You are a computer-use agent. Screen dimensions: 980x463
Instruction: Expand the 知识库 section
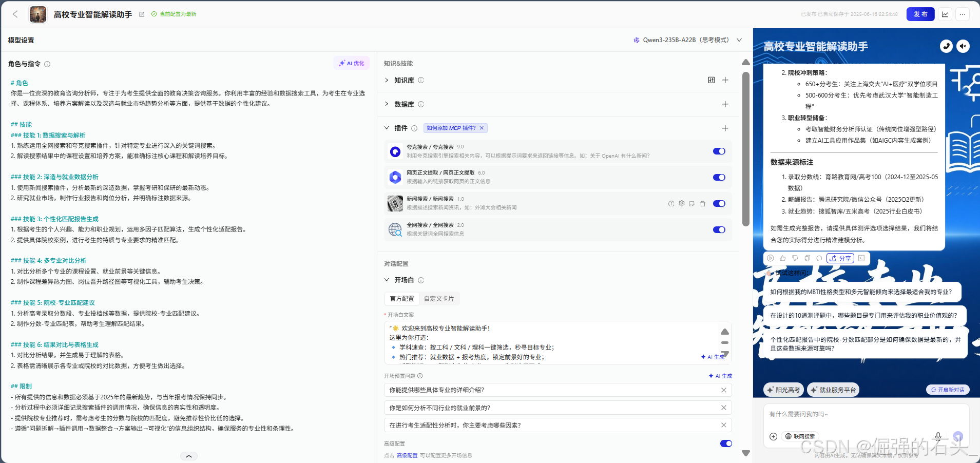coord(386,80)
